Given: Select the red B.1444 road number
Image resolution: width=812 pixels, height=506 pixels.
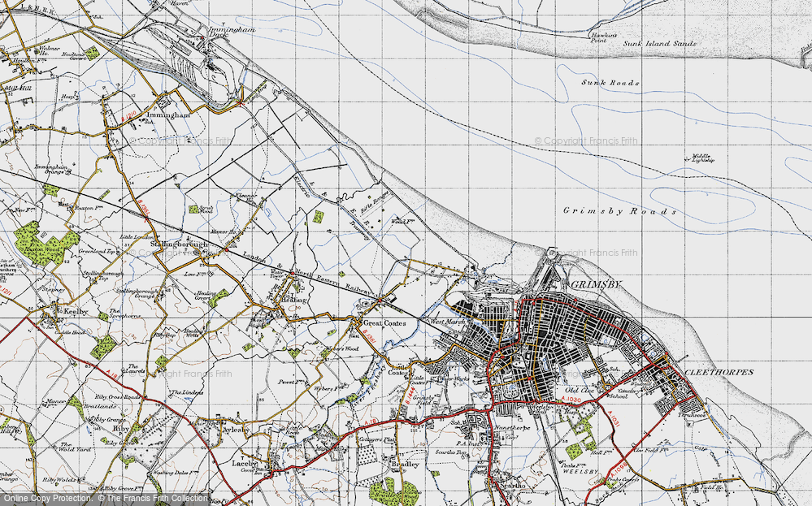Looking at the screenshot, I should (410, 396).
